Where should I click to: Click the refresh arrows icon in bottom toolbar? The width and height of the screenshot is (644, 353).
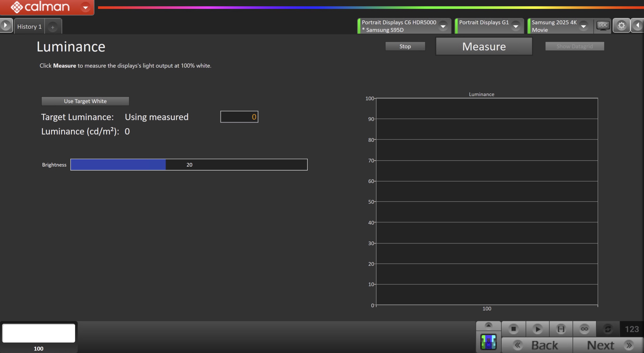608,329
